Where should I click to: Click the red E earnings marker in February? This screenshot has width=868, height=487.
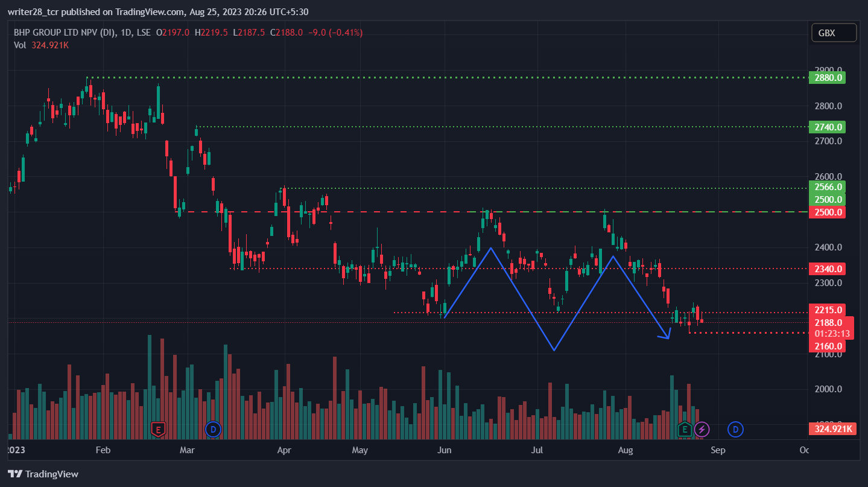pyautogui.click(x=158, y=430)
